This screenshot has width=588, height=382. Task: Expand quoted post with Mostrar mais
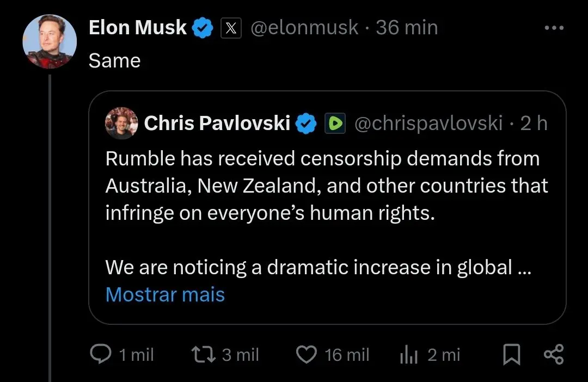point(165,294)
